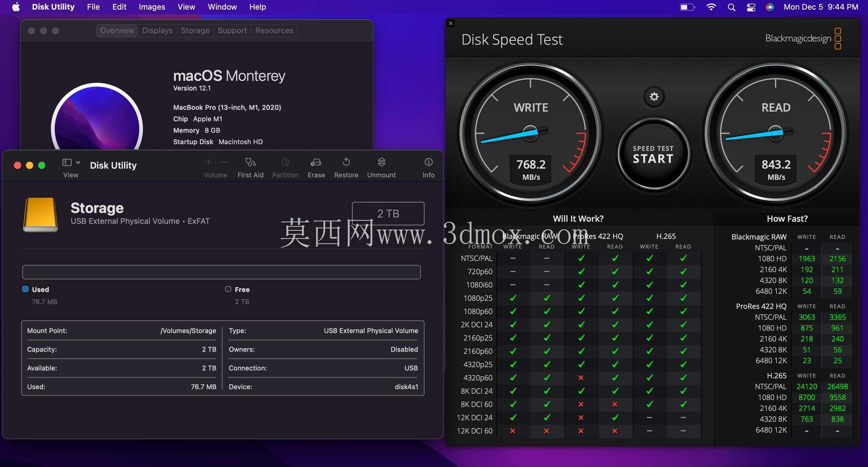Open Spotlight search in menu bar
The width and height of the screenshot is (868, 467).
(731, 7)
